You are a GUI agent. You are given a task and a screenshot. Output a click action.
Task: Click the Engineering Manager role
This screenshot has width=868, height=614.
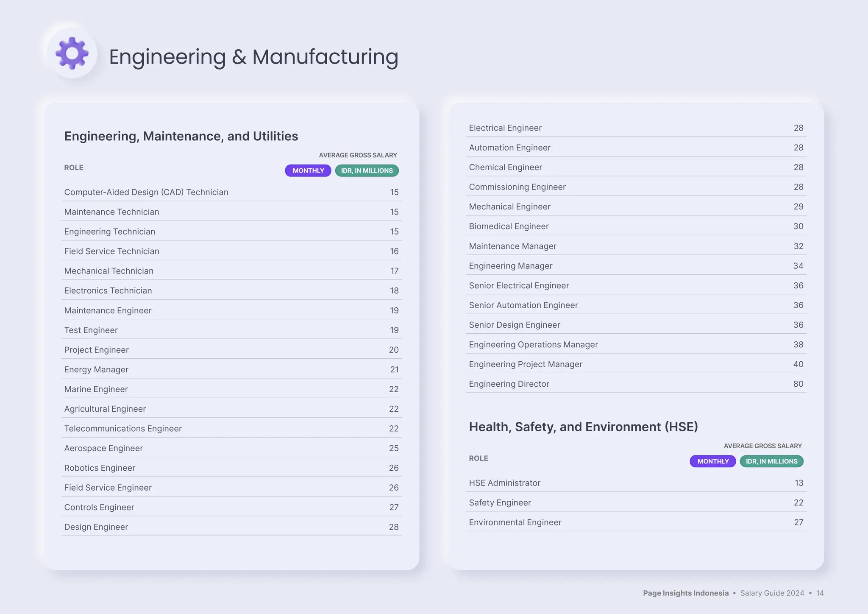pyautogui.click(x=511, y=266)
